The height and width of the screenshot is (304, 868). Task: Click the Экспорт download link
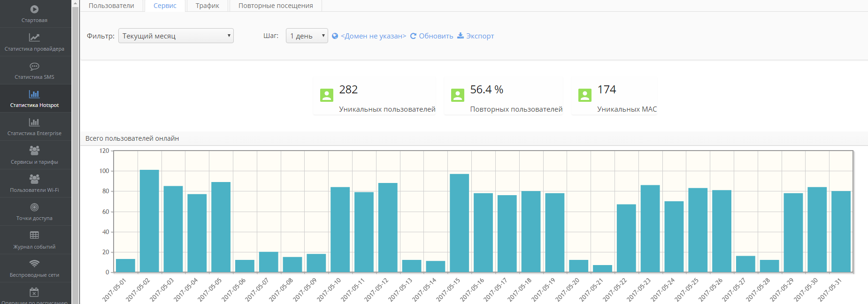479,36
